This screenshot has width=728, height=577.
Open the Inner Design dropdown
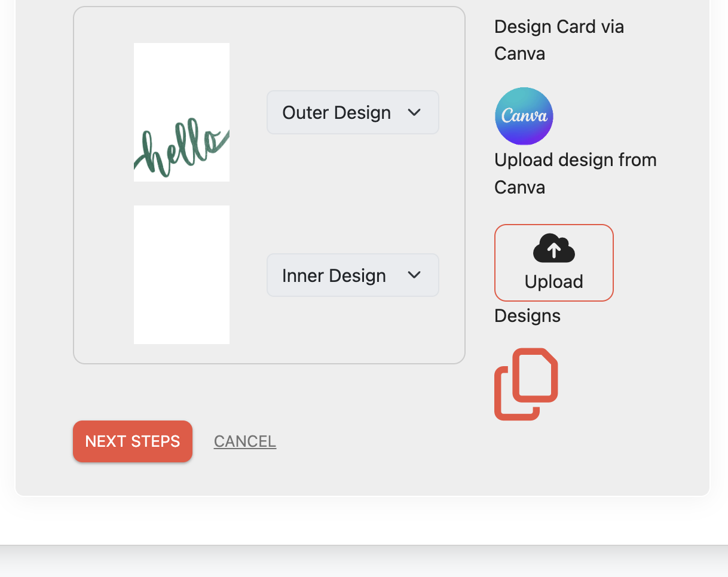353,275
